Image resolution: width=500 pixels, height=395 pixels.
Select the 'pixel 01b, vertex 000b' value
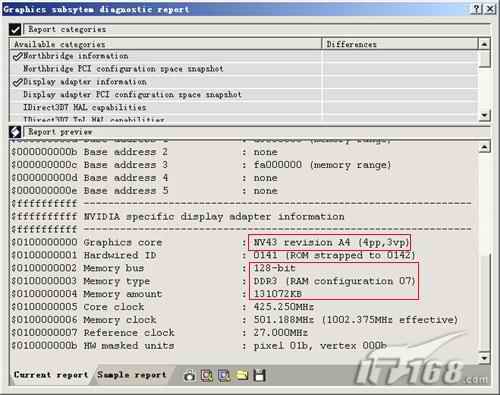tap(320, 346)
